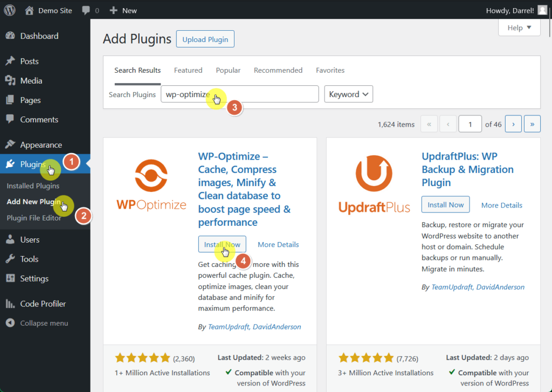
Task: Click the Comments icon in sidebar
Action: click(10, 119)
